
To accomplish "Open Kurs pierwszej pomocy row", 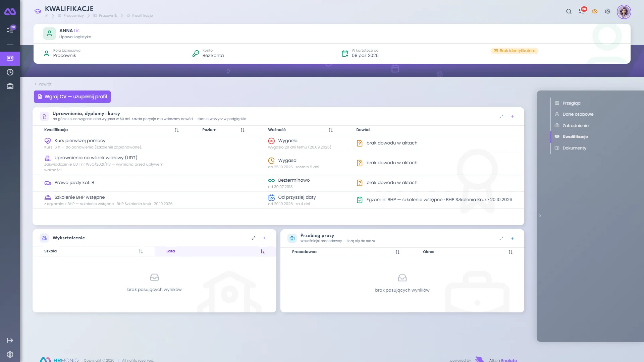I will coord(278,143).
